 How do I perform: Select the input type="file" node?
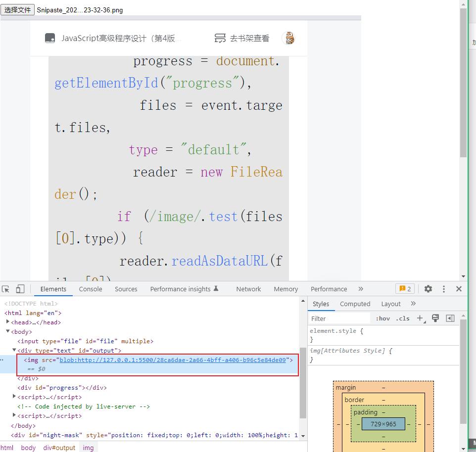[85, 341]
